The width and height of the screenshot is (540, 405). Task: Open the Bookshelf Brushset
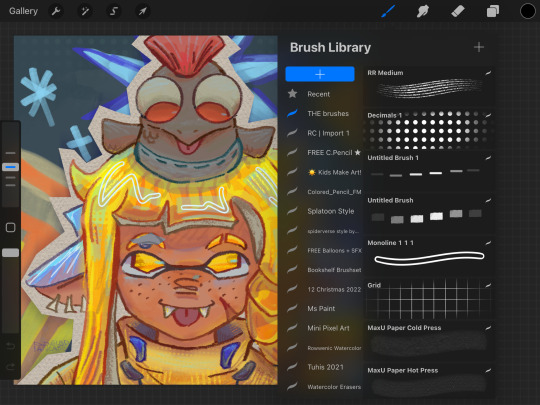324,270
